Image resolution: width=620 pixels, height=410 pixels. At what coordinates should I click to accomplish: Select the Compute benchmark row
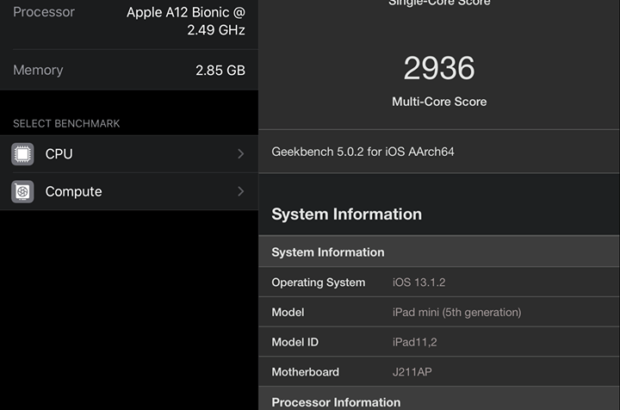tap(130, 191)
